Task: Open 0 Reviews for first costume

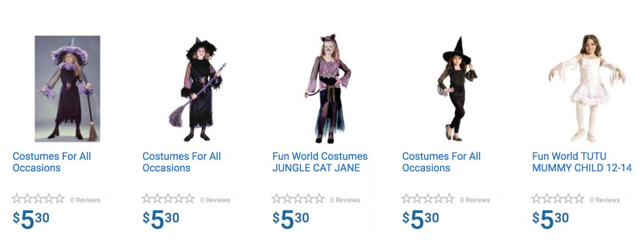Action: (x=85, y=200)
